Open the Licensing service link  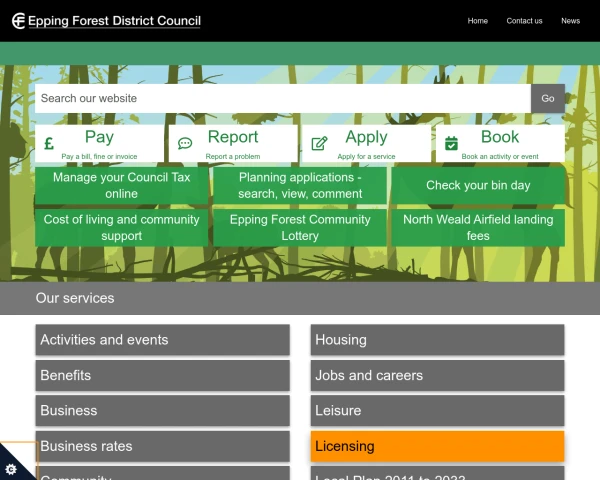tap(437, 446)
